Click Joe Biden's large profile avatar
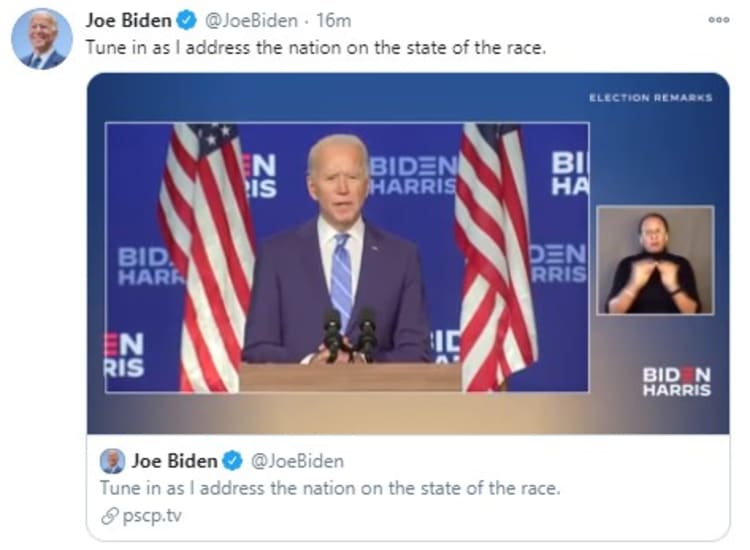 tap(41, 38)
